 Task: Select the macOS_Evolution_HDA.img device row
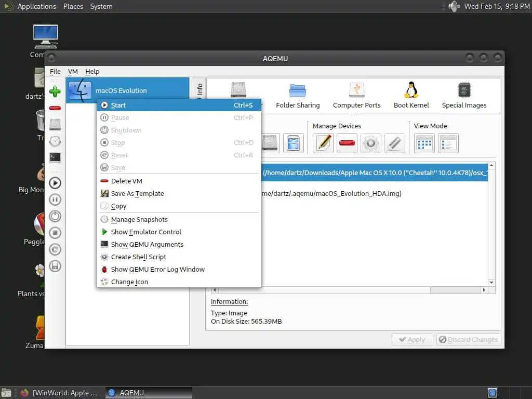tap(375, 193)
